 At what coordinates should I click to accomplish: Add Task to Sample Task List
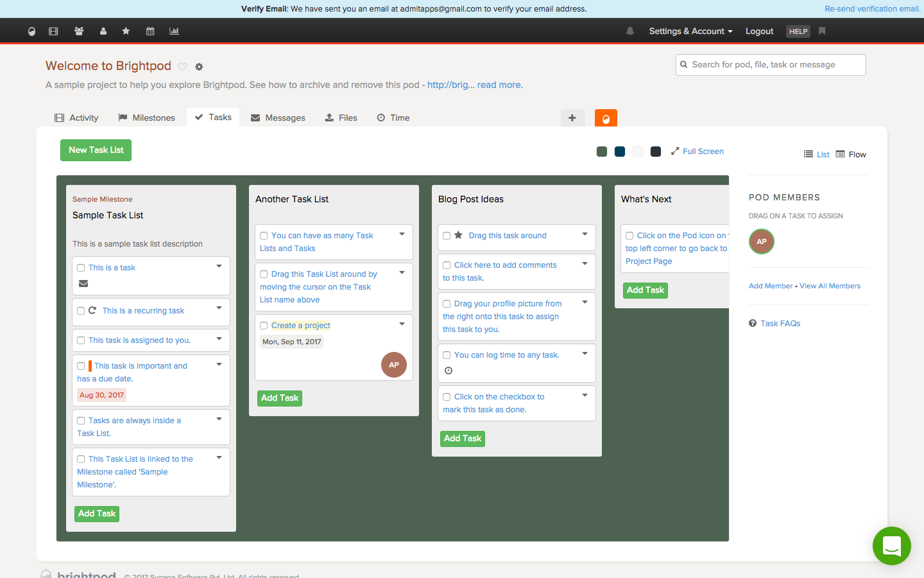pyautogui.click(x=97, y=514)
